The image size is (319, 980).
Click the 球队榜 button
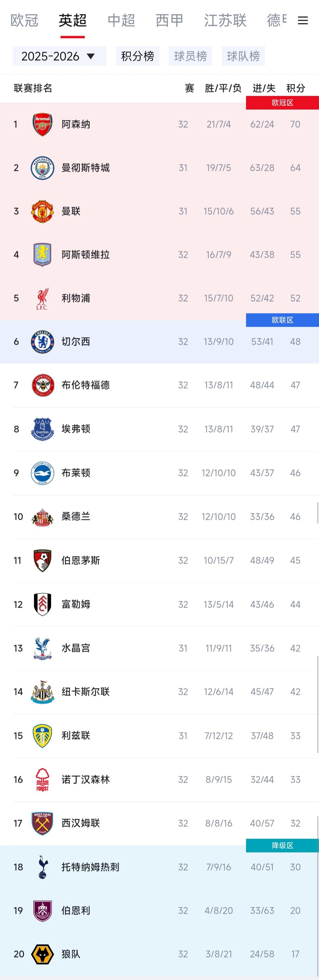(x=243, y=56)
